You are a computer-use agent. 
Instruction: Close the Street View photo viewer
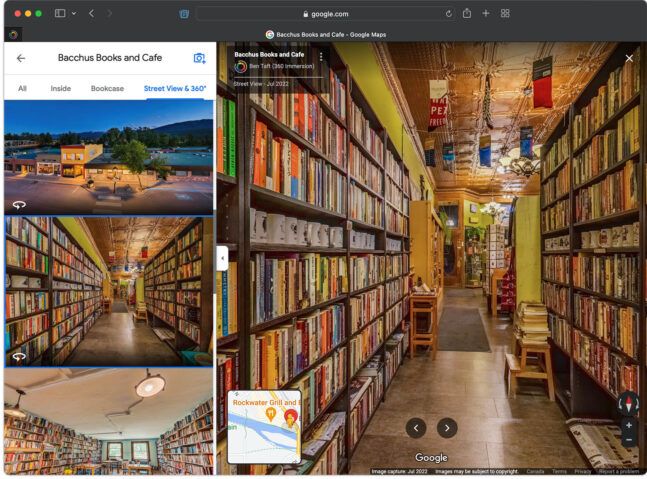[629, 58]
